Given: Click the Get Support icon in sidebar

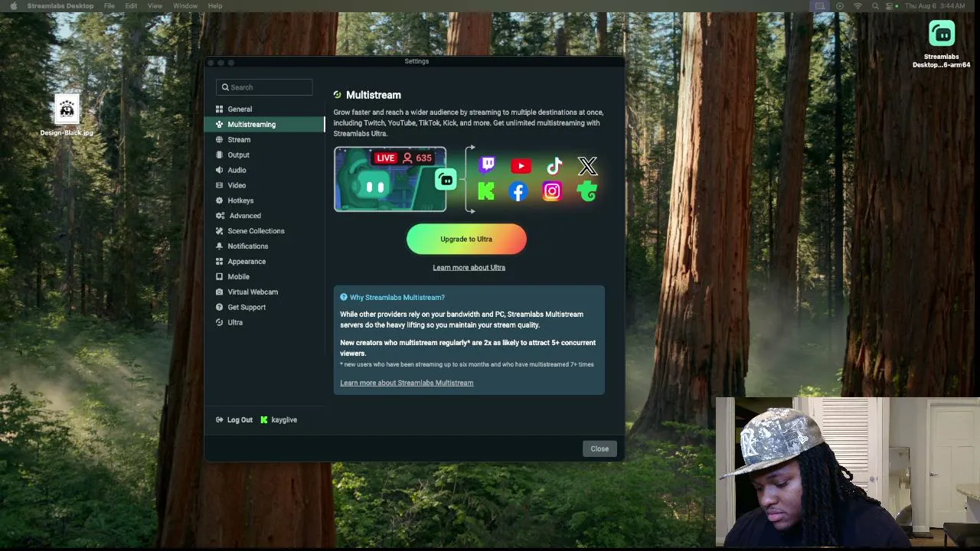Looking at the screenshot, I should point(220,308).
